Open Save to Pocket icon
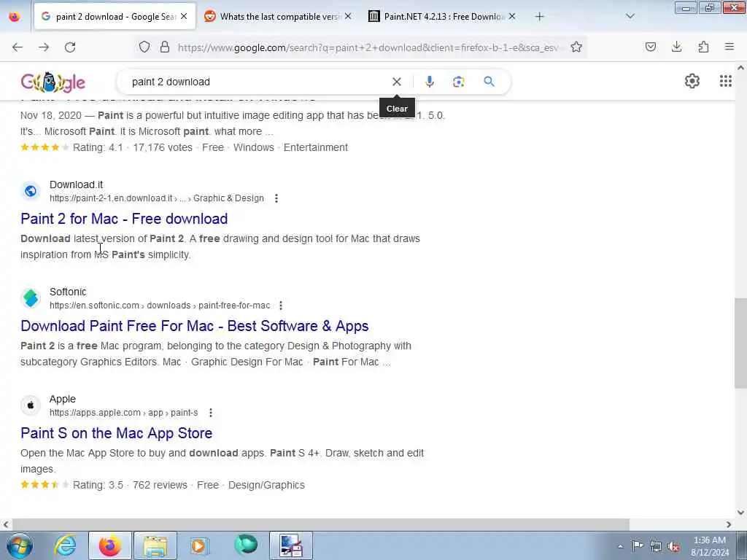The height and width of the screenshot is (560, 747). 651,47
